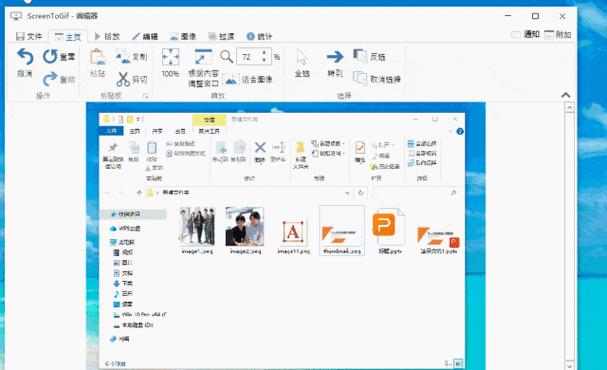The width and height of the screenshot is (607, 370).
Task: Click the thumbnail.jpeg file in the frame
Action: click(342, 231)
